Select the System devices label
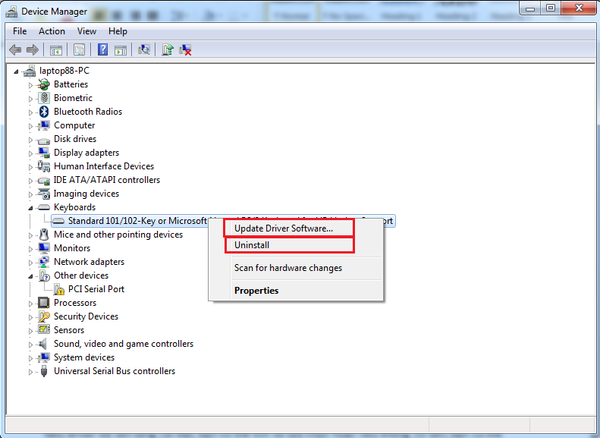Viewport: 600px width, 438px height. click(x=84, y=357)
